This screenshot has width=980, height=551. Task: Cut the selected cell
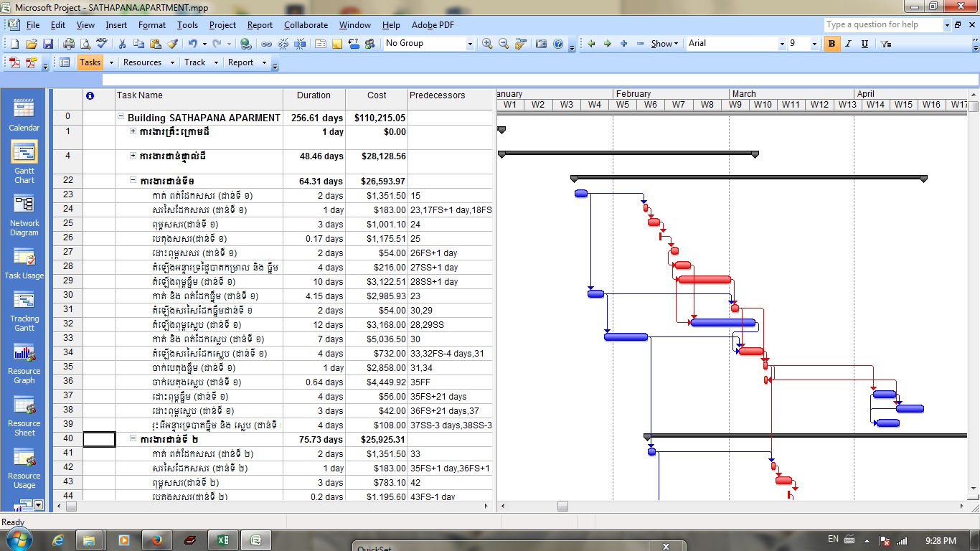122,44
